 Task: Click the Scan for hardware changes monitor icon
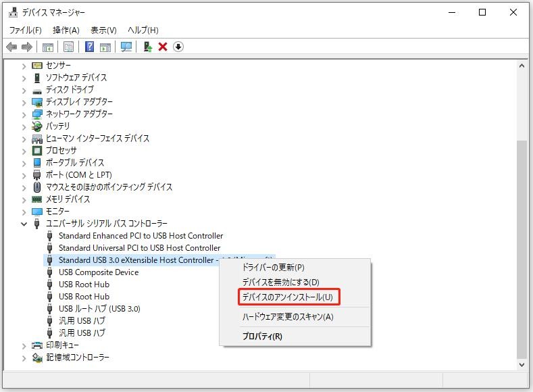(126, 47)
